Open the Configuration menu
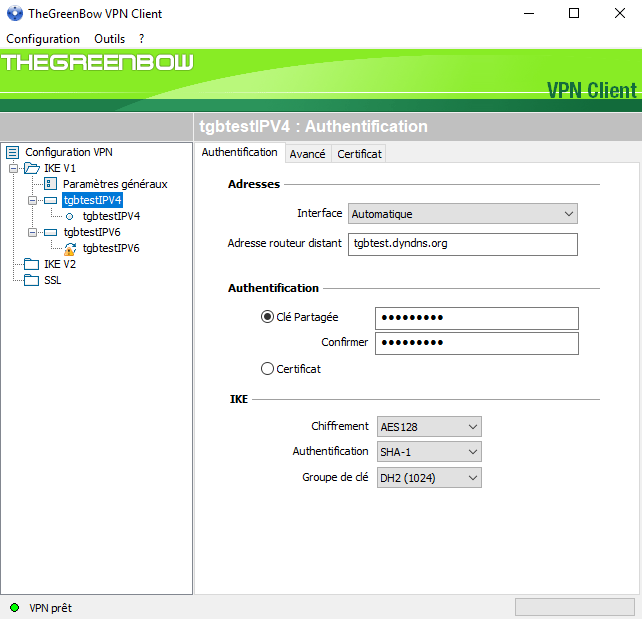The image size is (642, 619). tap(43, 39)
